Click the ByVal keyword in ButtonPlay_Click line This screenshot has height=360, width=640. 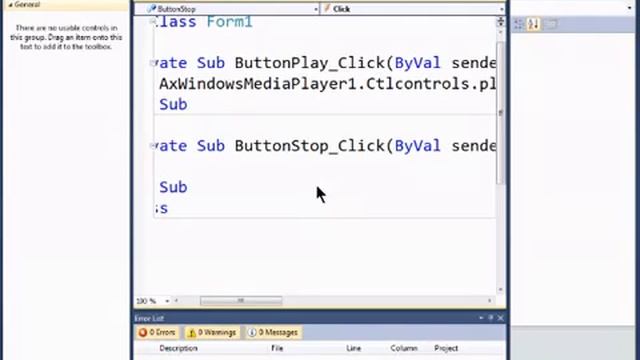click(418, 63)
